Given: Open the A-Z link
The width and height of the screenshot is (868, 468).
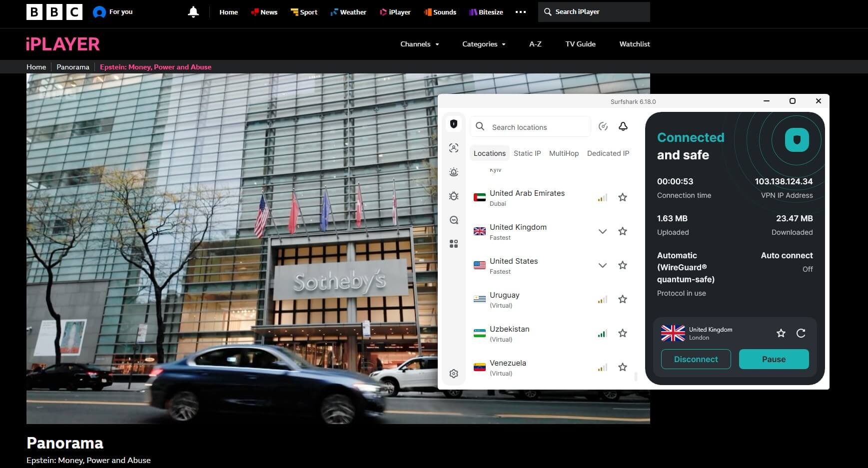Looking at the screenshot, I should 535,44.
